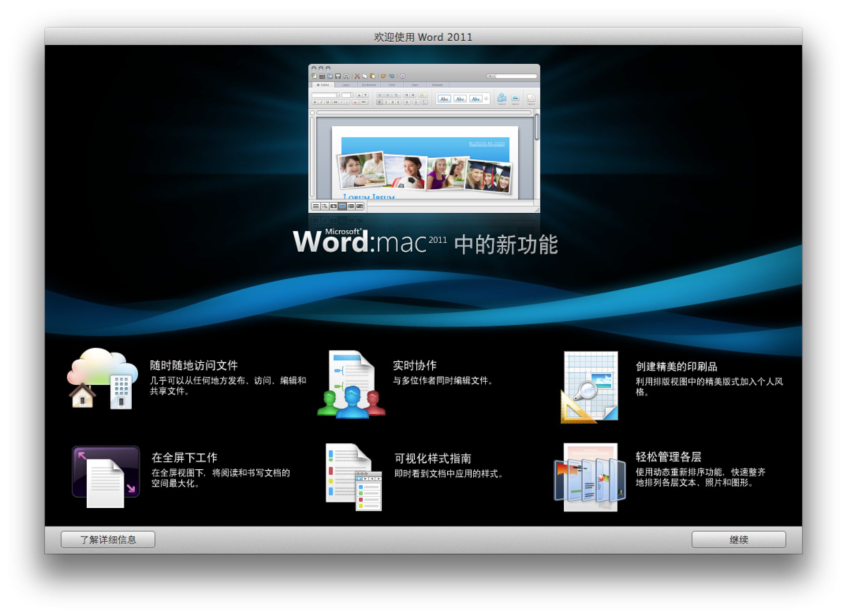This screenshot has height=616, width=847.
Task: Click the Copy icon in the toolbar
Action: click(x=365, y=77)
